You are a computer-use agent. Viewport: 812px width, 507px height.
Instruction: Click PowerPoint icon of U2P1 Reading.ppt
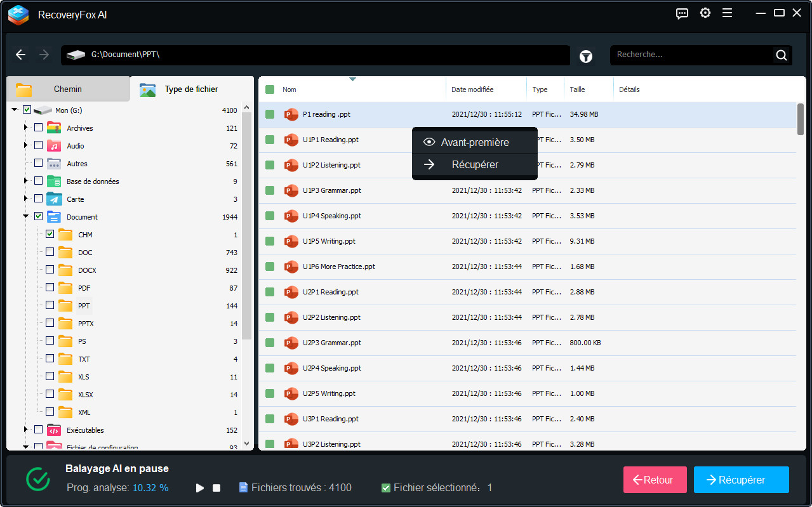click(291, 292)
